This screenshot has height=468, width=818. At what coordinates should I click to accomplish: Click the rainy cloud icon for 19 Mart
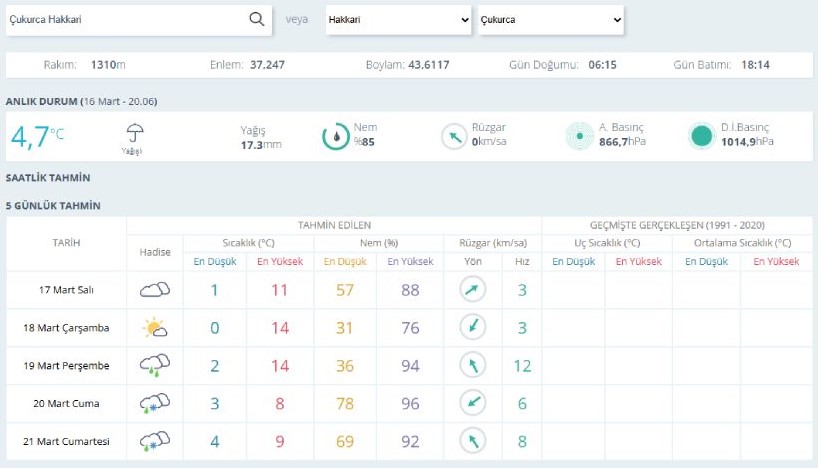pyautogui.click(x=155, y=365)
